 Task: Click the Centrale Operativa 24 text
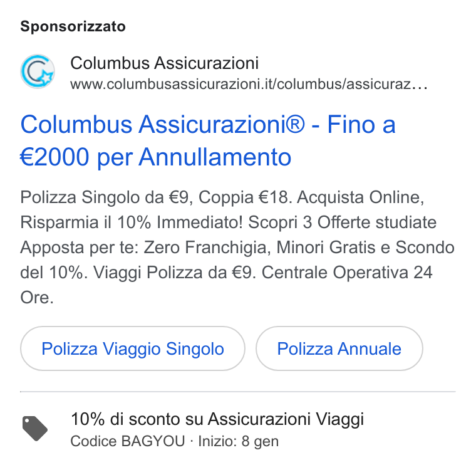pos(347,273)
